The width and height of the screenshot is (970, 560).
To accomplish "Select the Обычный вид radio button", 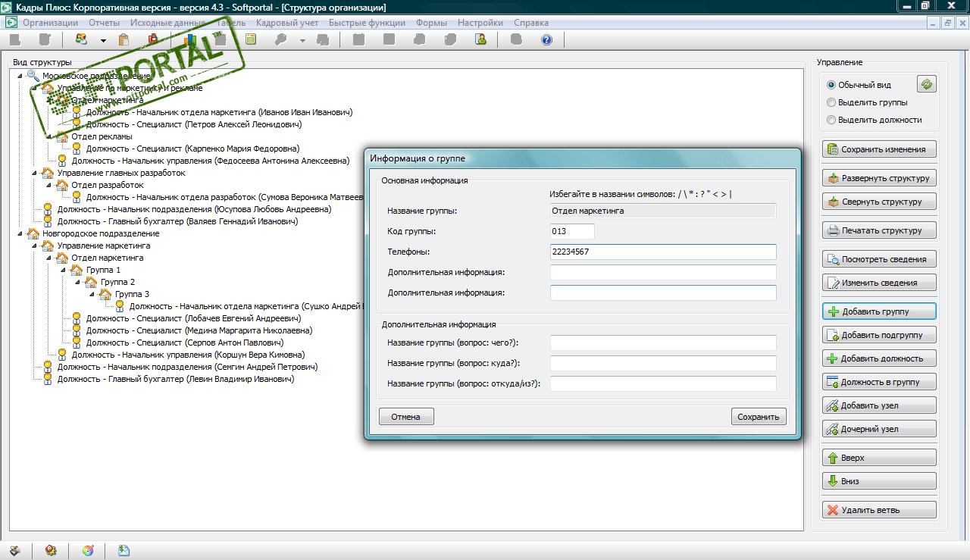I will coord(831,85).
